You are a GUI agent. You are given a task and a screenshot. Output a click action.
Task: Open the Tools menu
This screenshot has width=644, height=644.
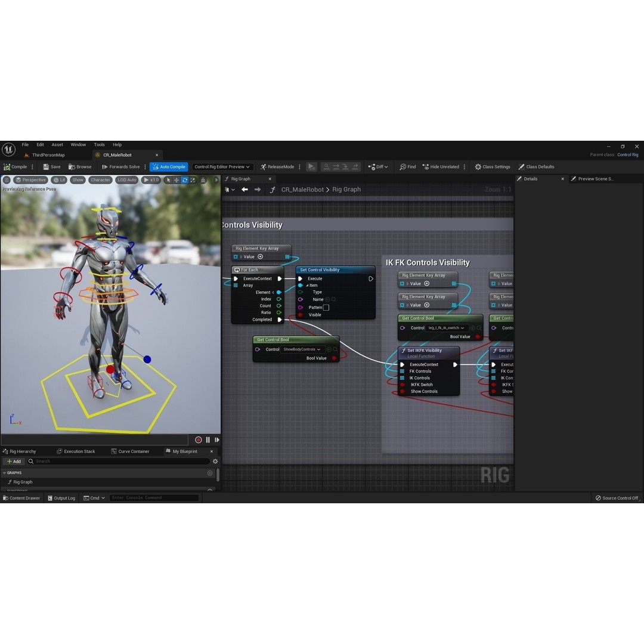pos(99,144)
